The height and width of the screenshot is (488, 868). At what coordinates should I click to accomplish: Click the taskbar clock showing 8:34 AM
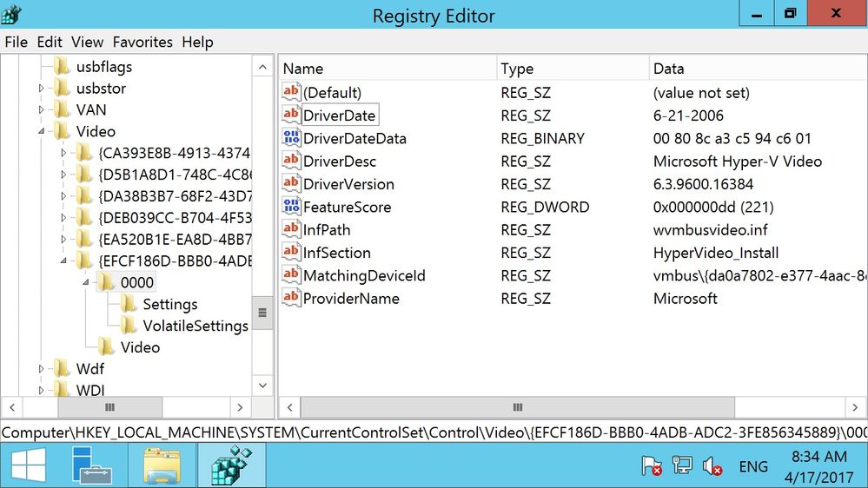818,466
